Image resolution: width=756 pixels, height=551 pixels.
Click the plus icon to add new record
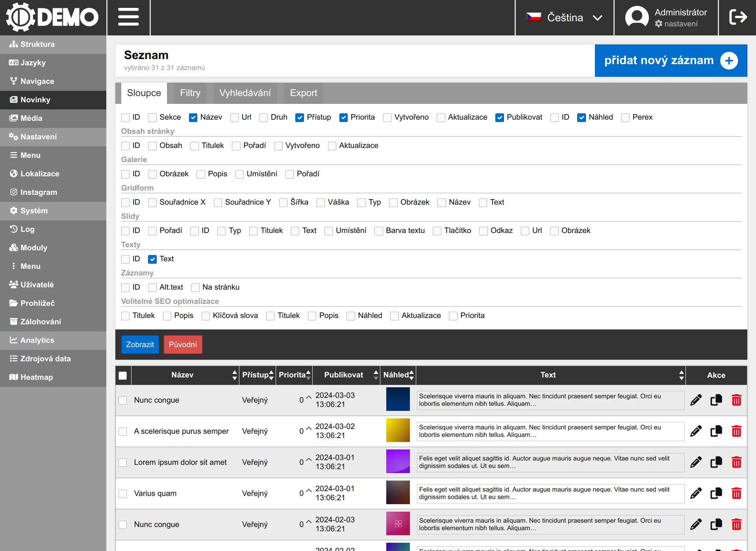[x=729, y=61]
